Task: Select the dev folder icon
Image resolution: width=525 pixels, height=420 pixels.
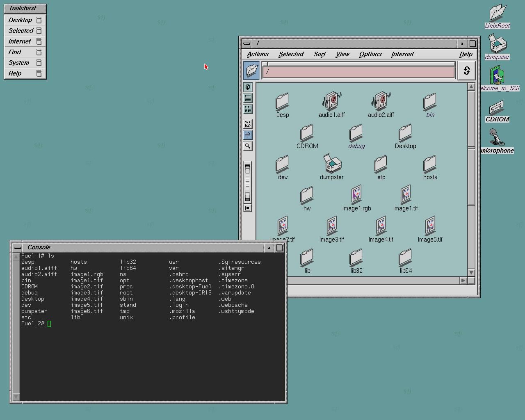Action: 283,167
